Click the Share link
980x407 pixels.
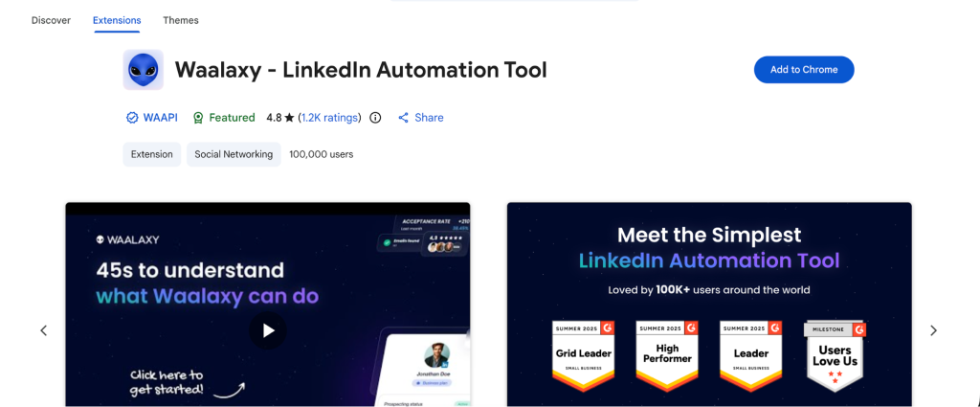[x=421, y=118]
